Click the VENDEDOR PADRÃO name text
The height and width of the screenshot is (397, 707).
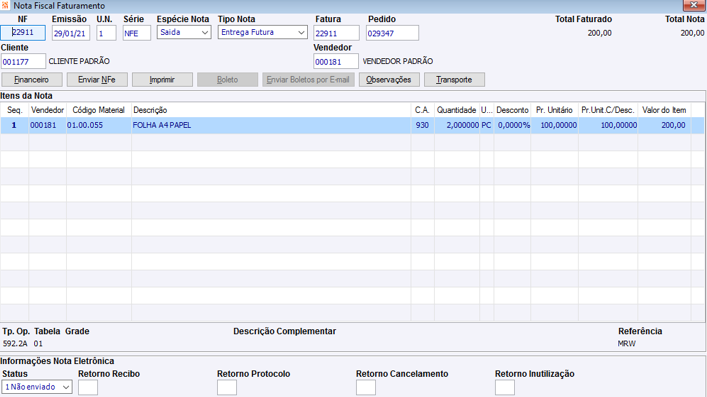pos(398,61)
